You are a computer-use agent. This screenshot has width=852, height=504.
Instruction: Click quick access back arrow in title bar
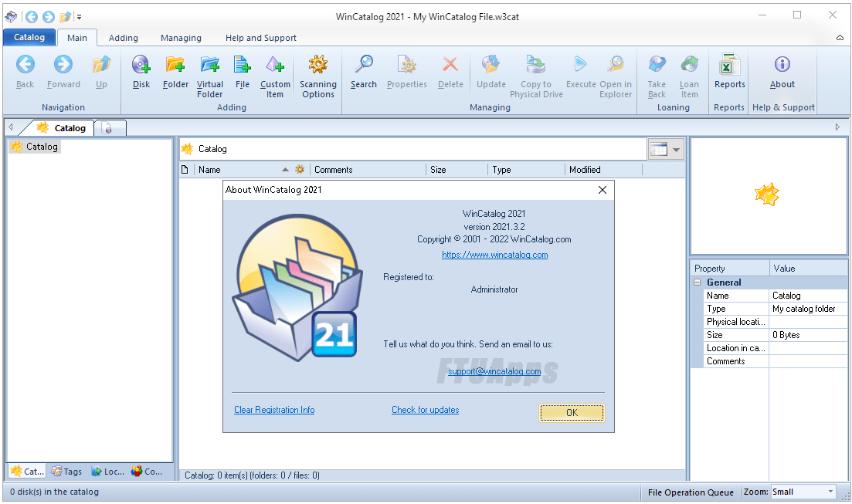coord(32,17)
